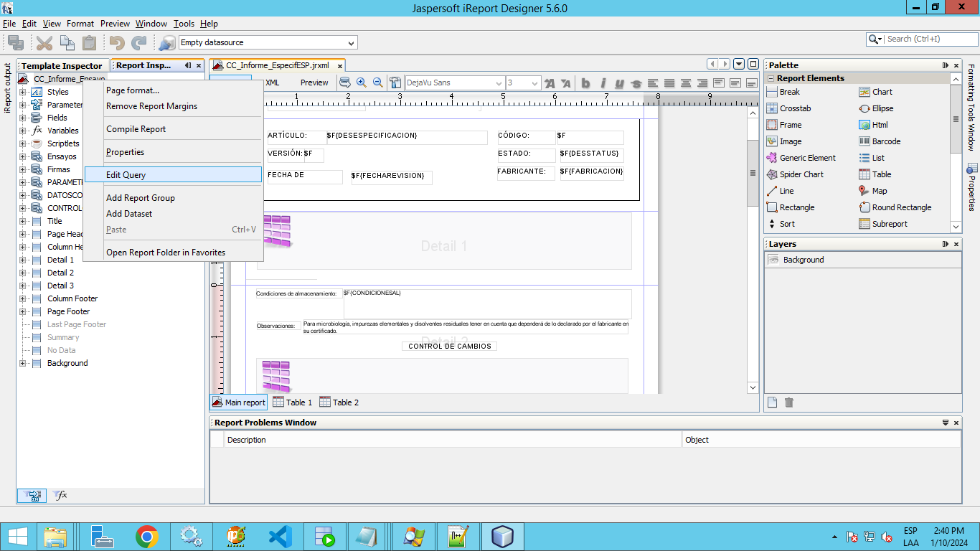Click the new layer icon in Layers
The image size is (980, 551).
(x=773, y=402)
